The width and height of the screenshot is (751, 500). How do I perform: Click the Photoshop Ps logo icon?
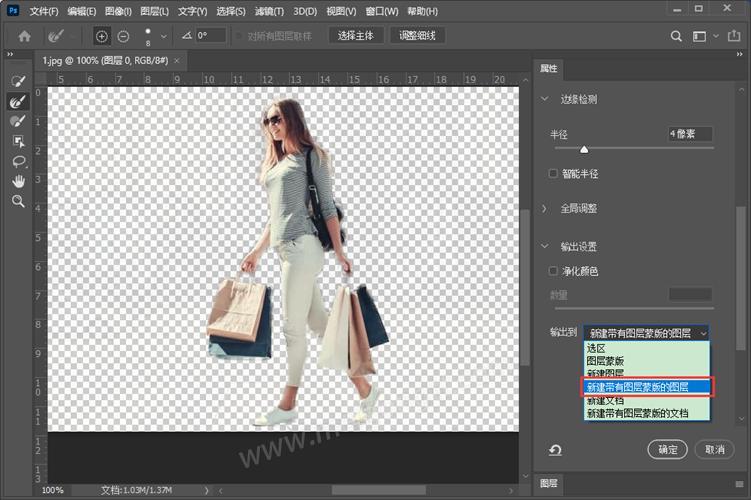tap(12, 11)
